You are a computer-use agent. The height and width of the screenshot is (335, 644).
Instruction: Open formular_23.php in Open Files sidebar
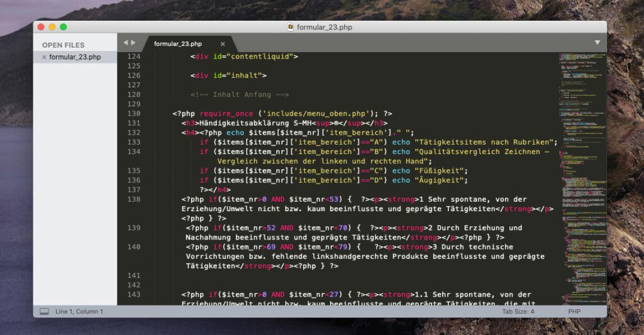click(75, 57)
